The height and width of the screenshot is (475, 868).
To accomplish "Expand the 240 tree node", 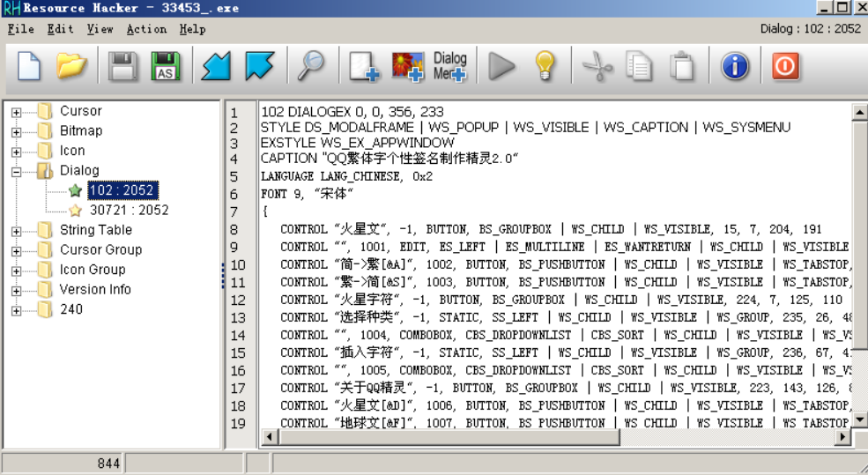I will (16, 311).
